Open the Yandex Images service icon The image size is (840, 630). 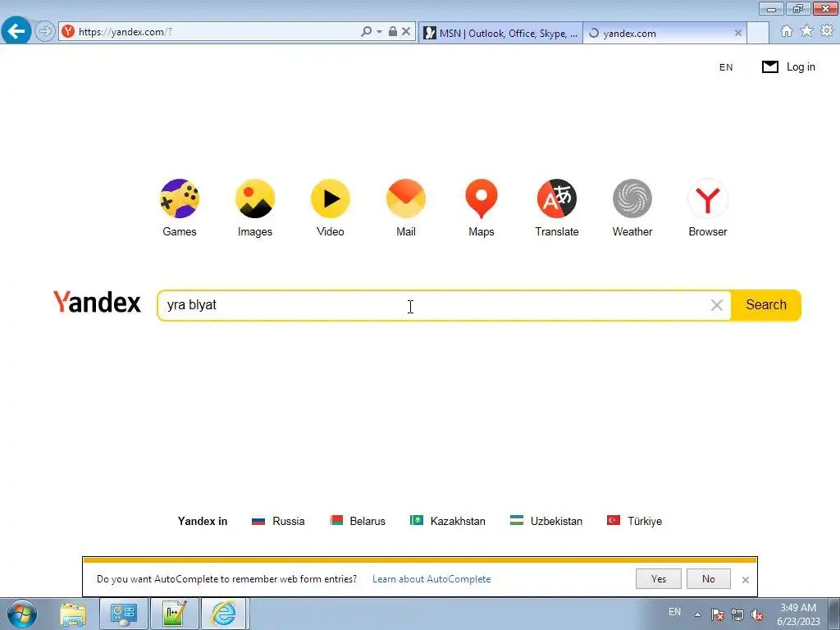[x=255, y=199]
